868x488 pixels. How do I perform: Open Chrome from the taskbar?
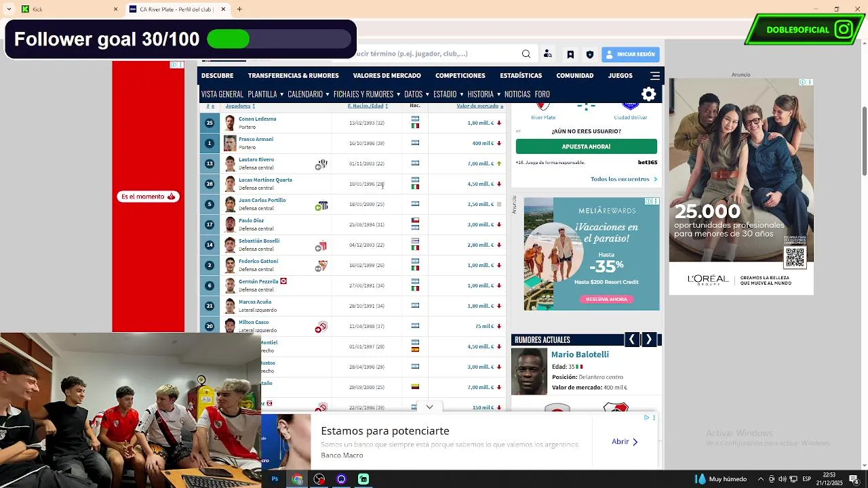pyautogui.click(x=297, y=479)
